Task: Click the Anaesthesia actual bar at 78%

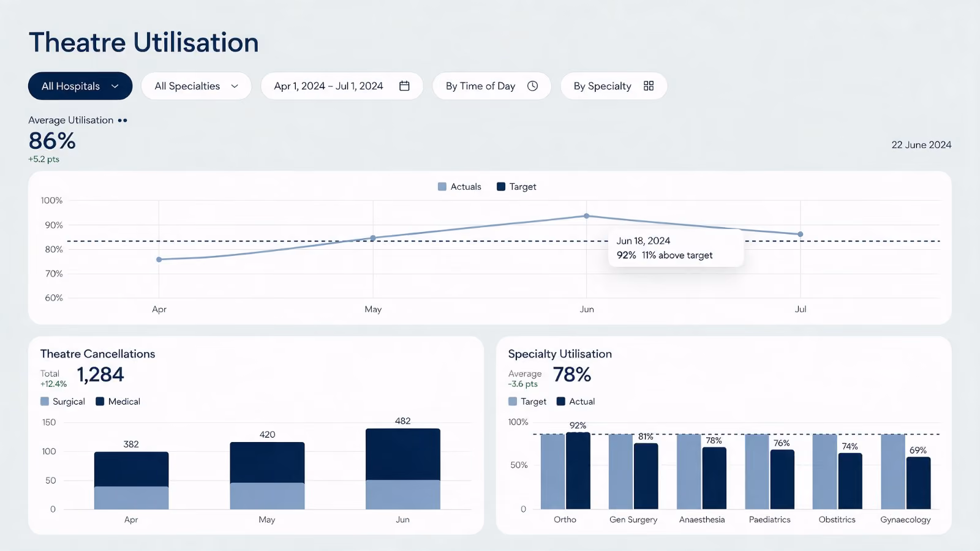Action: click(x=714, y=478)
